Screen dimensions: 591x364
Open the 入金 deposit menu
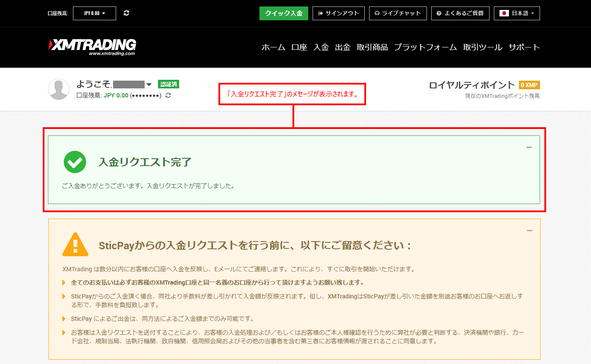[x=321, y=47]
